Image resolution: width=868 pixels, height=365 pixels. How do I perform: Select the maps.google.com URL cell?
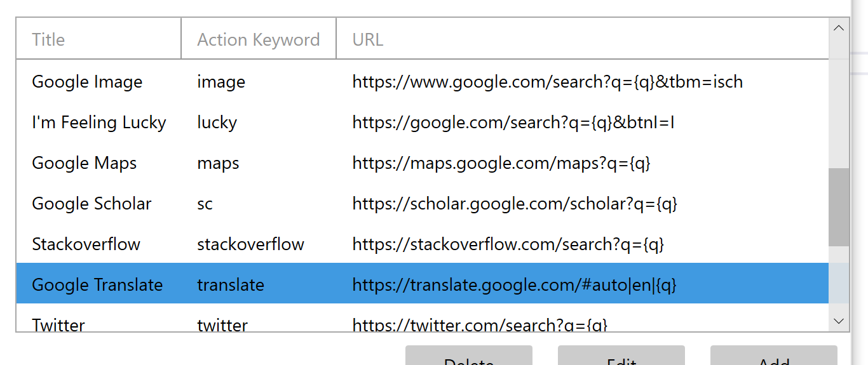tap(501, 163)
